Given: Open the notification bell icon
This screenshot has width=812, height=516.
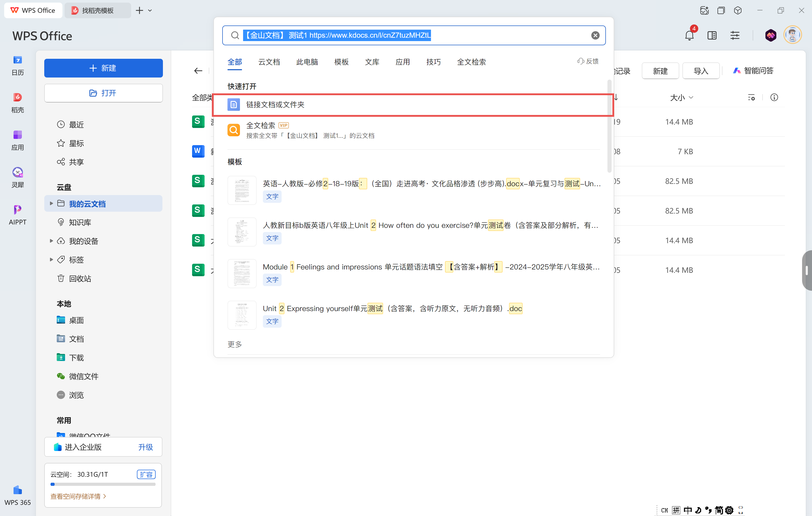Looking at the screenshot, I should tap(689, 35).
